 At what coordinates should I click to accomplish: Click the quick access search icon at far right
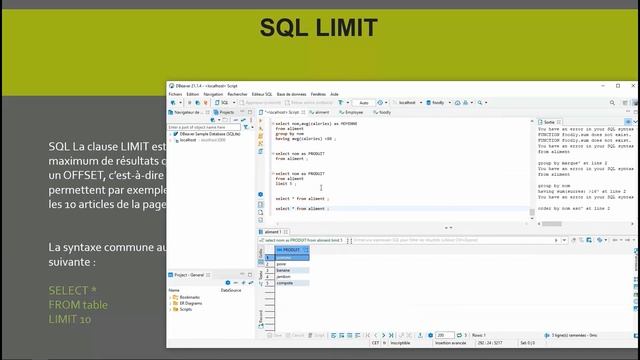pos(612,103)
